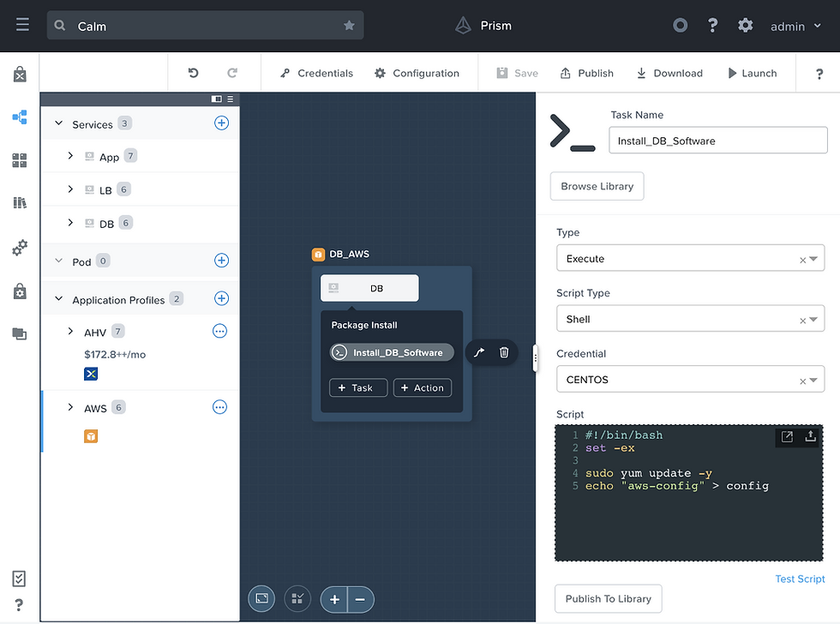This screenshot has width=840, height=624.
Task: Collapse the Services section
Action: click(59, 123)
